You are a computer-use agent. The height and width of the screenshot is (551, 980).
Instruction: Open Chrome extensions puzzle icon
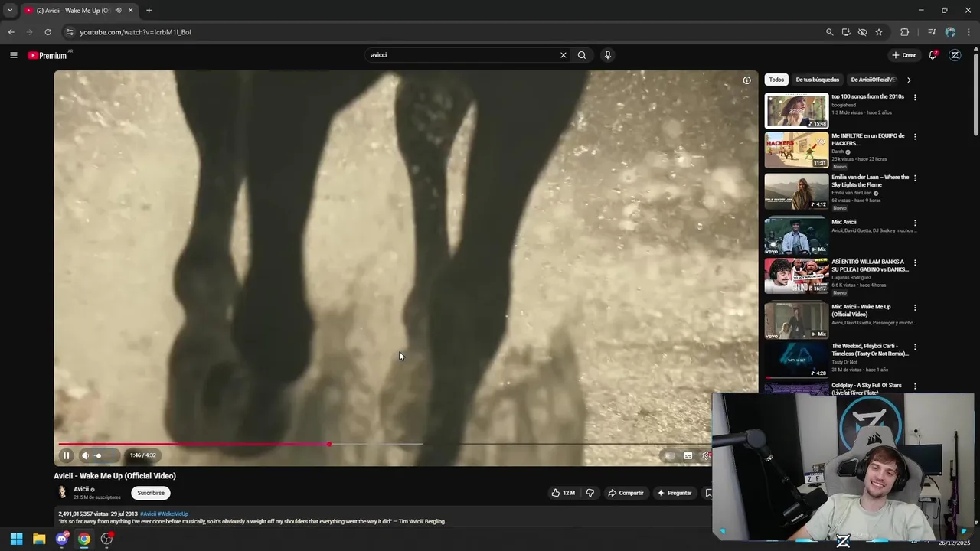pyautogui.click(x=904, y=32)
